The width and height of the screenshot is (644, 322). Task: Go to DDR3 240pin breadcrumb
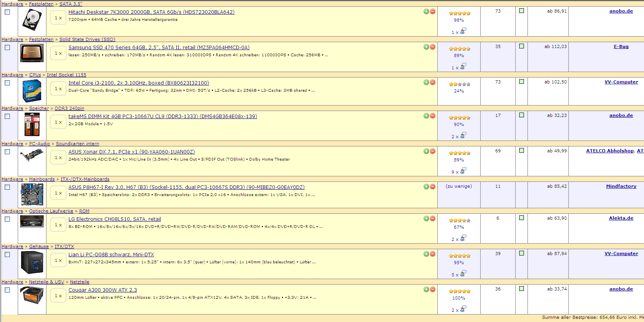click(69, 108)
